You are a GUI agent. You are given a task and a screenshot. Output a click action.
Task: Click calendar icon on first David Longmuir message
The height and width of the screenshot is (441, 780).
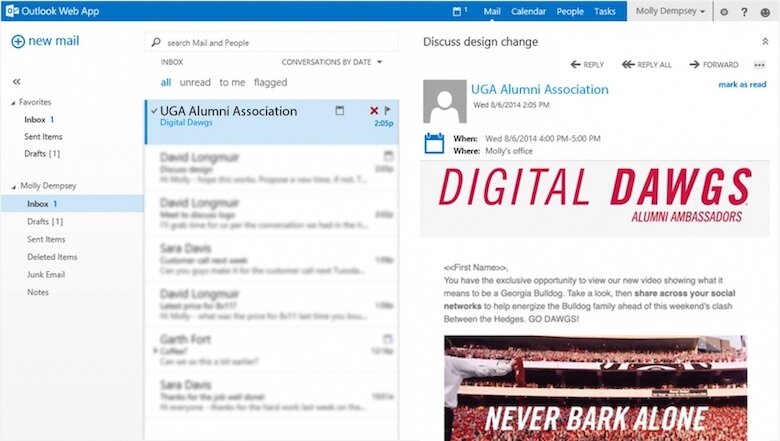[388, 156]
